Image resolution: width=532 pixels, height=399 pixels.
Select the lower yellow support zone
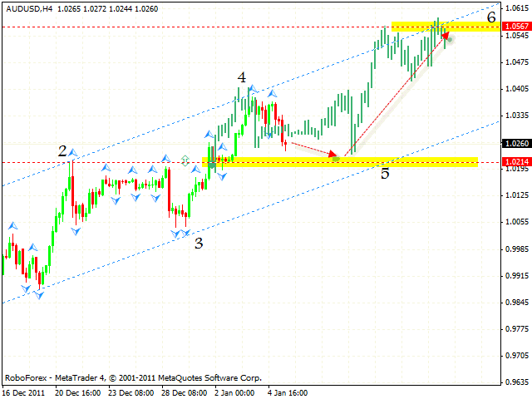341,161
